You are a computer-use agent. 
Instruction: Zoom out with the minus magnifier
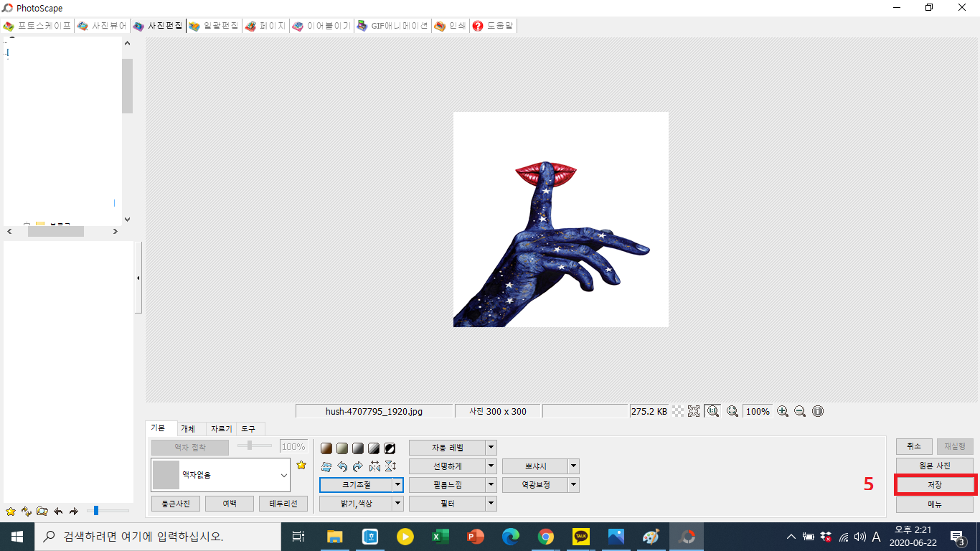[x=800, y=411]
